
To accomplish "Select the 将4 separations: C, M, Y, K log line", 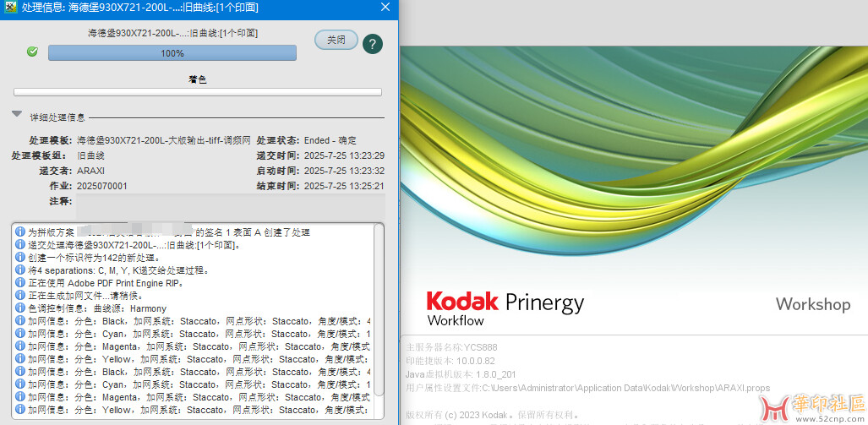I will pos(119,270).
